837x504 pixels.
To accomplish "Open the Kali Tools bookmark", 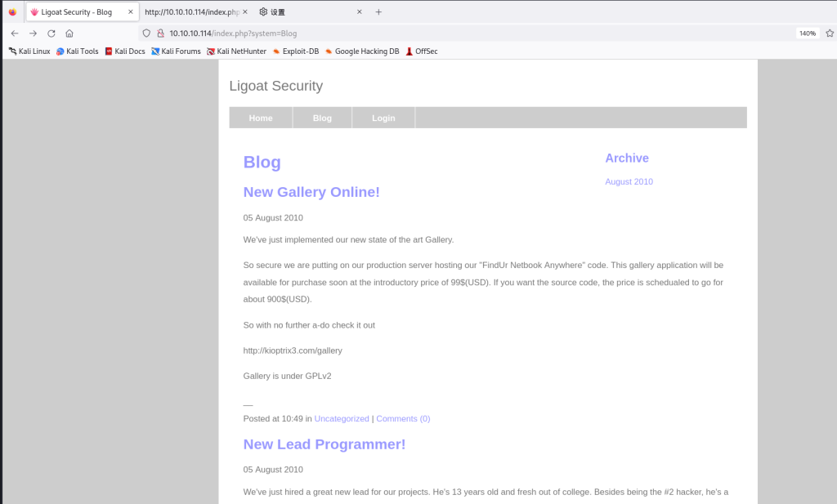I will point(78,51).
